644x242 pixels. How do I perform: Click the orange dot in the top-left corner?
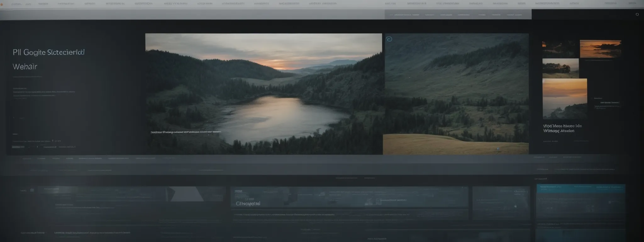(2, 5)
